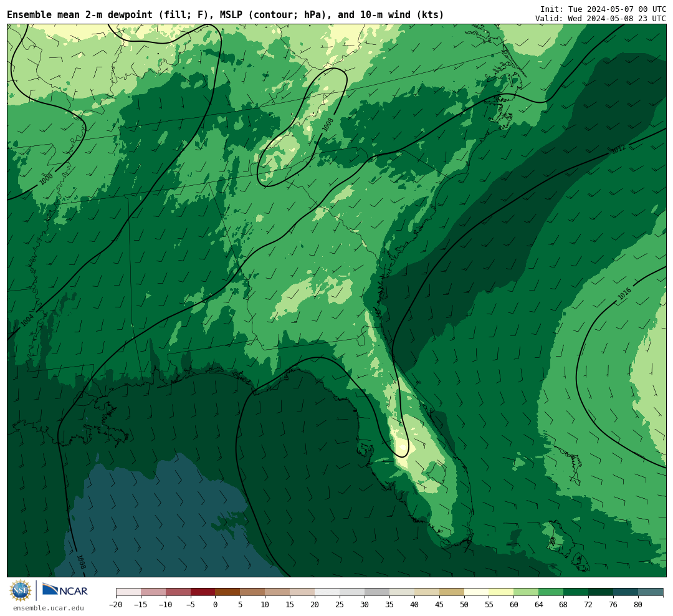Image resolution: width=673 pixels, height=616 pixels.
Task: Click the 72 to 76 dark green swatch
Action: [601, 592]
